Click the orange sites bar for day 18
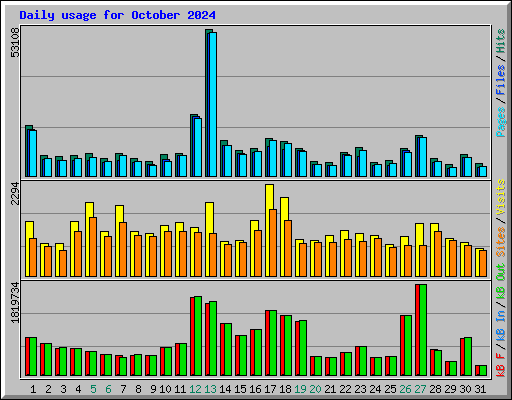This screenshot has height=400, width=512. click(288, 248)
